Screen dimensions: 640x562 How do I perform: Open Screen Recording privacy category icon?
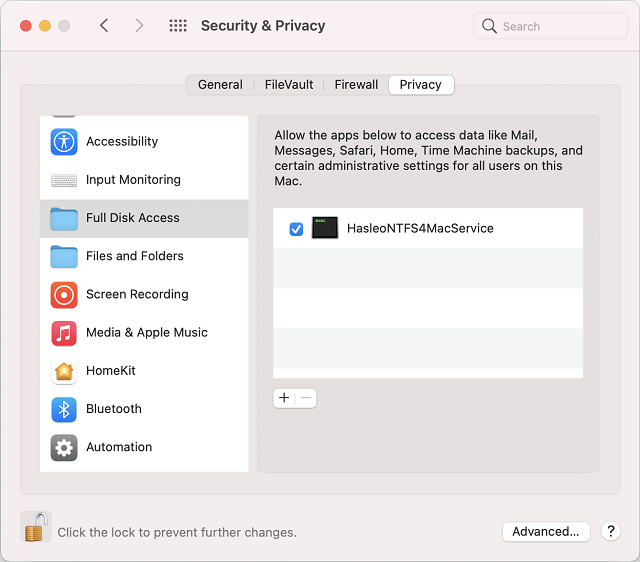pos(64,295)
